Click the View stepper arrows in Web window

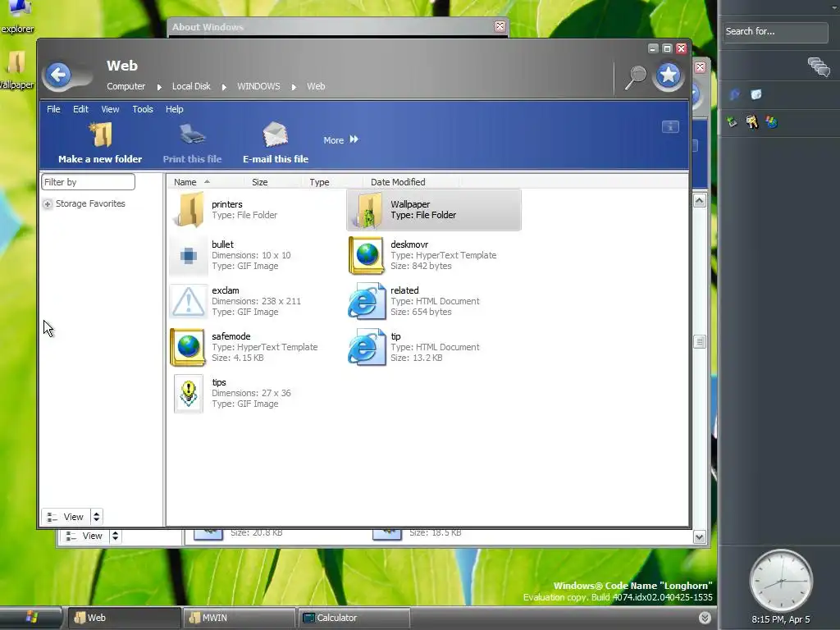[97, 517]
